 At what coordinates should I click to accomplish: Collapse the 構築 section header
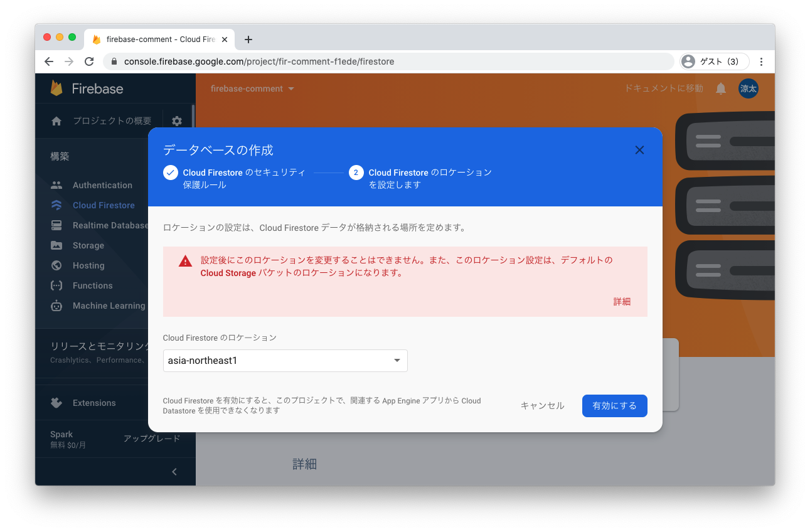[60, 157]
